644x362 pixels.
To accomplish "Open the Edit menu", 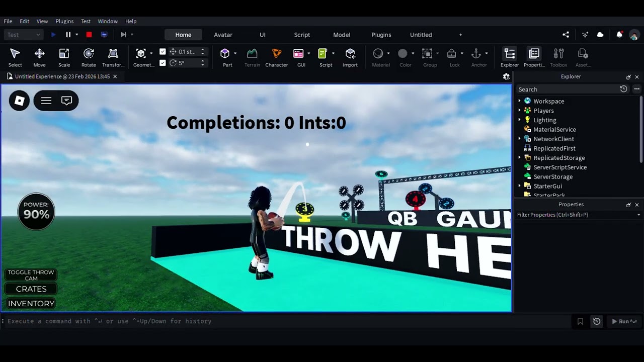I will pos(25,21).
